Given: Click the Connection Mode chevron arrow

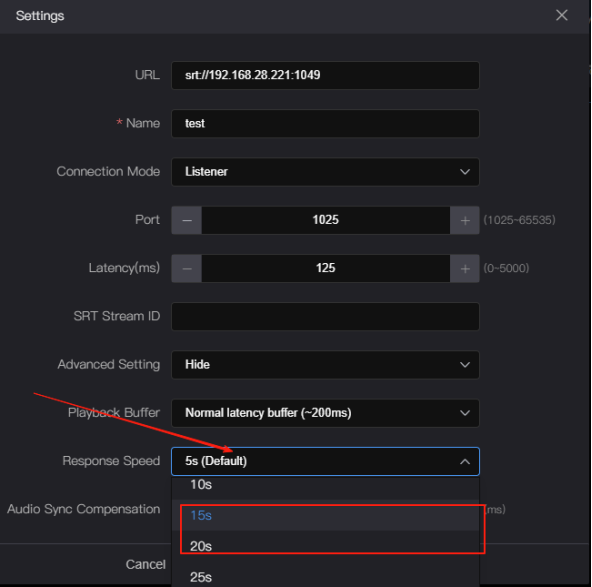Looking at the screenshot, I should point(465,172).
